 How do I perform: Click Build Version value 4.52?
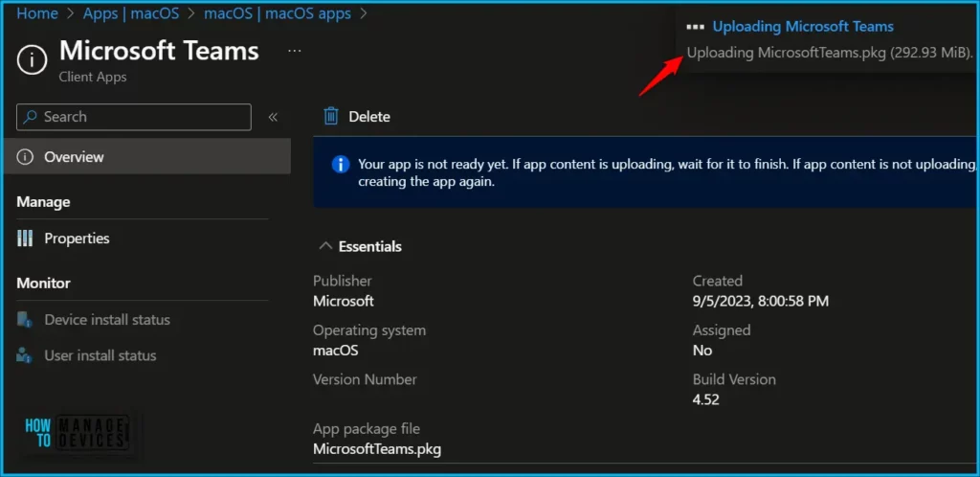(x=705, y=399)
